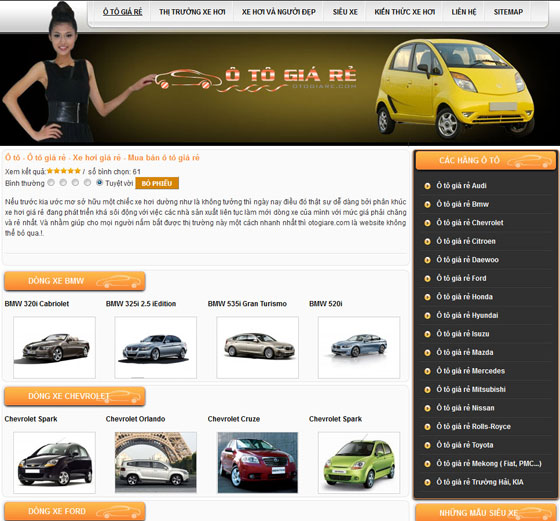This screenshot has height=521, width=560.
Task: Click the BMW 325i 2.5 iEdition thumbnail
Action: pos(155,347)
